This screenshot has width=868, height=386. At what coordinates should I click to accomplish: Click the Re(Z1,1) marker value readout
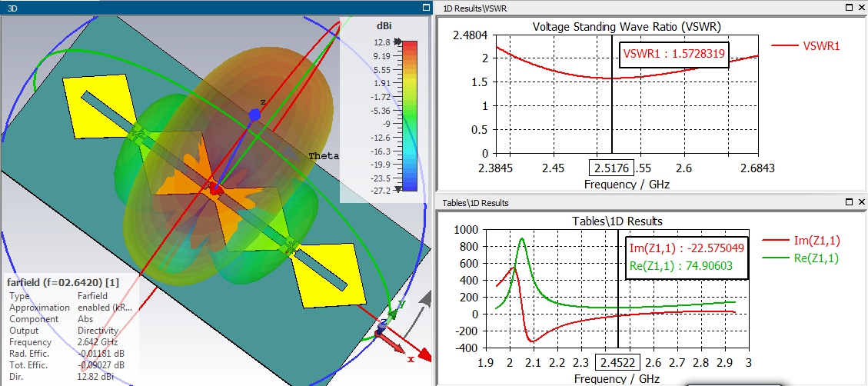(681, 266)
